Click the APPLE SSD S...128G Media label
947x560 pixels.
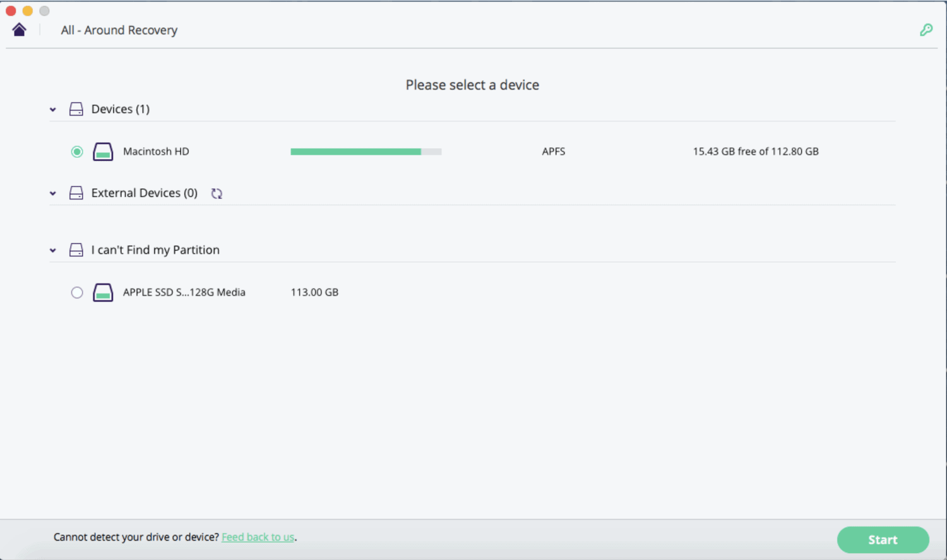point(184,292)
